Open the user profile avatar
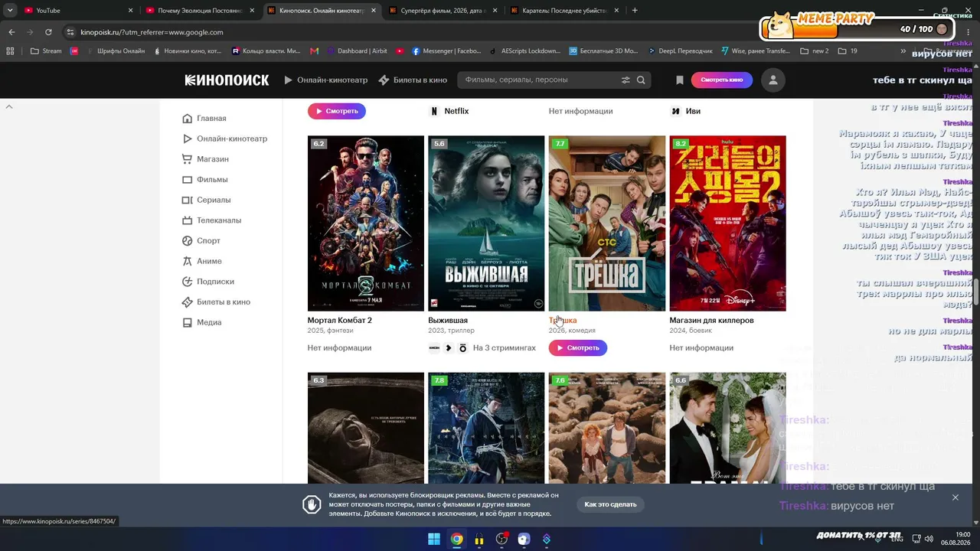980x551 pixels. (x=773, y=80)
